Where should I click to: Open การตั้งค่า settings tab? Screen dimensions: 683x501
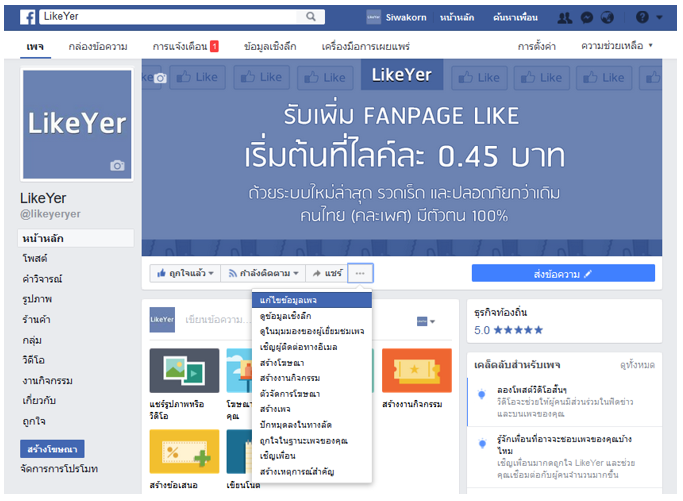(x=537, y=46)
